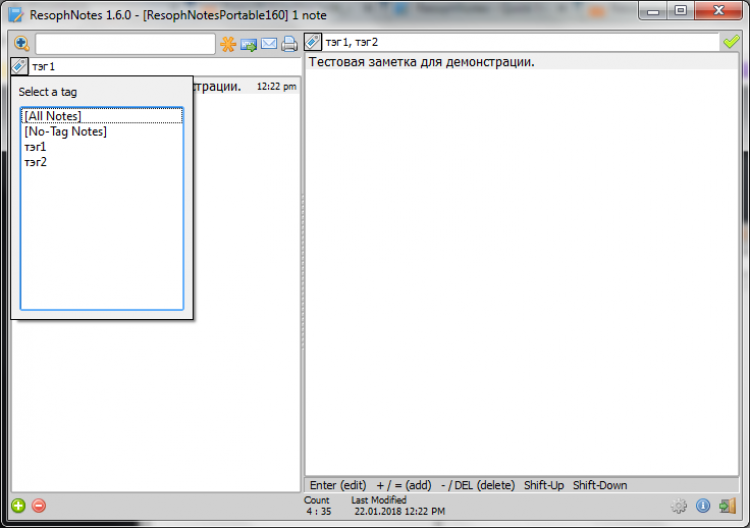Screen dimensions: 750x528
Task: Click the 'Shift-Down' hint text
Action: [600, 485]
